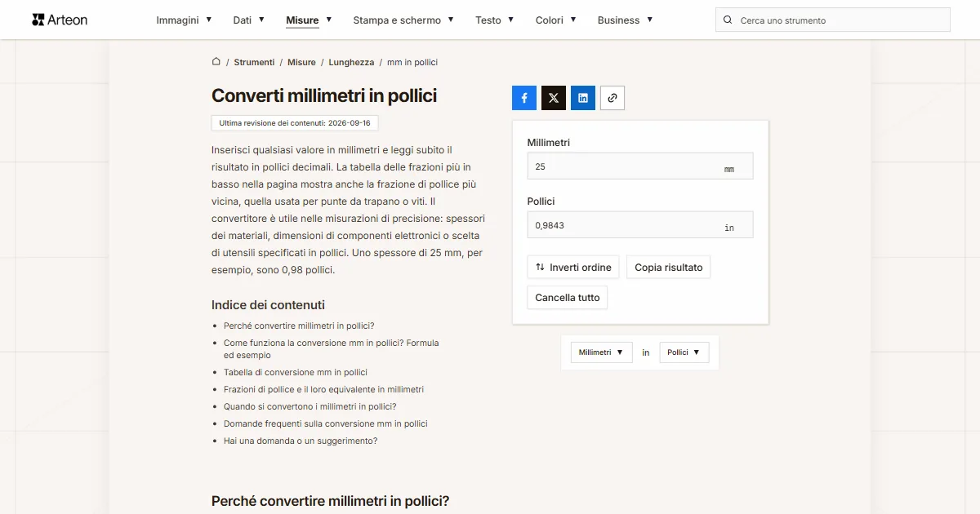The width and height of the screenshot is (980, 514).
Task: Open 'Perché convertire millimetri in pollici?' index link
Action: (299, 326)
